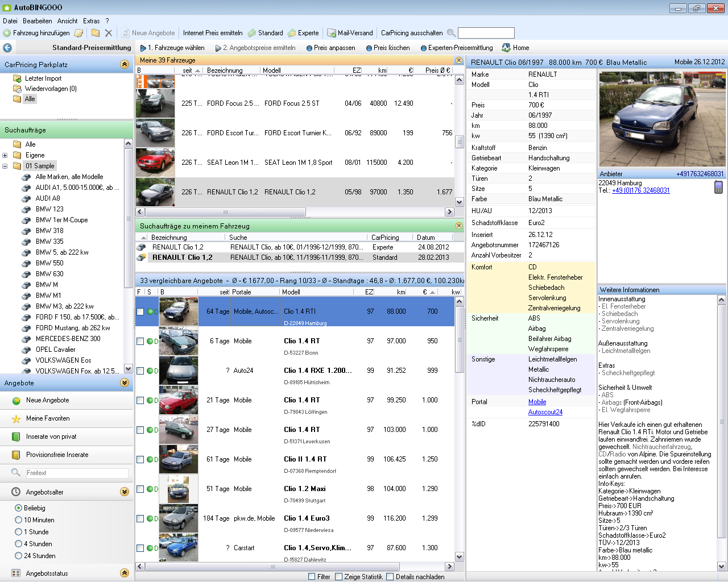728x582 pixels.
Task: Tick the checkbox for Clio 1.4 RTI Hamburg row
Action: coord(140,311)
